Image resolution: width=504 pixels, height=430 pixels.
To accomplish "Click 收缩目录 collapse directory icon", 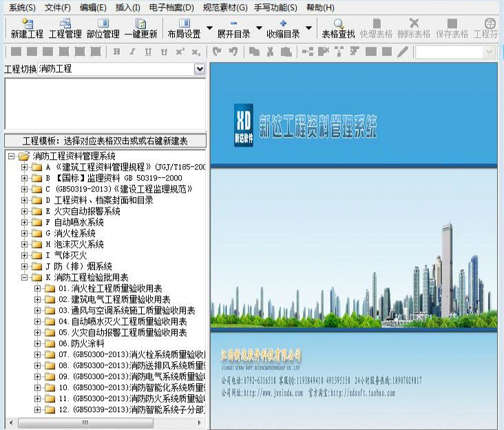I will [283, 28].
